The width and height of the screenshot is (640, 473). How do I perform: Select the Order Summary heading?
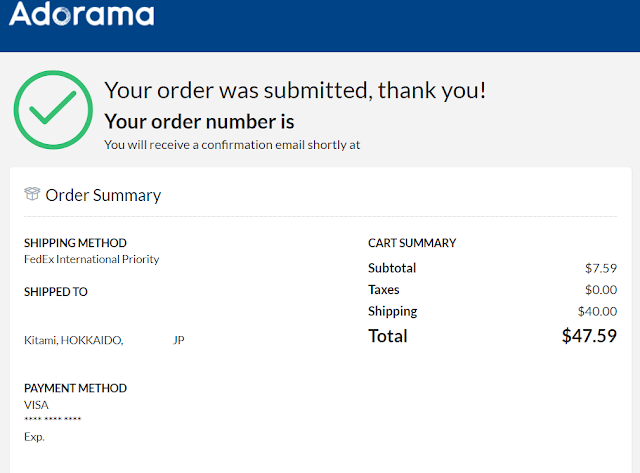[103, 195]
